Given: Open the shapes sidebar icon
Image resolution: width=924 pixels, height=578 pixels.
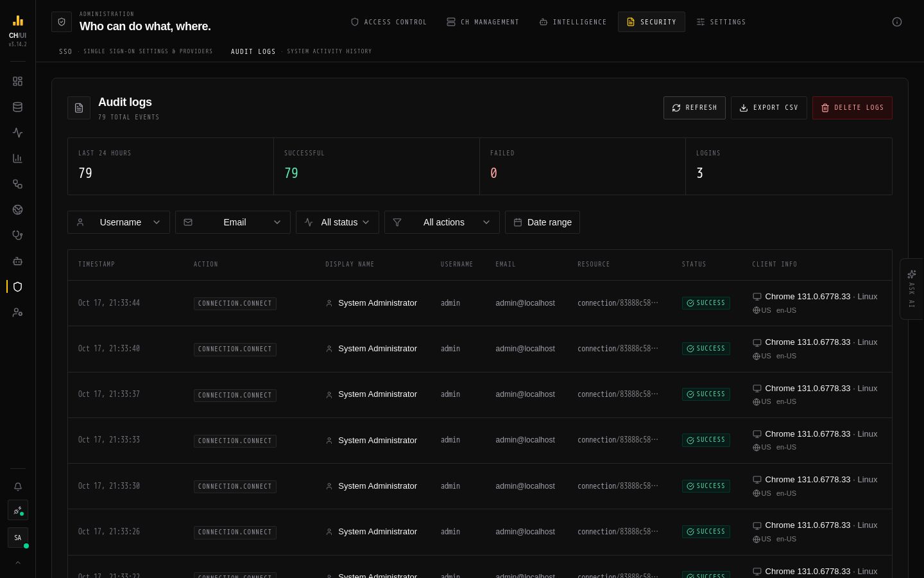Looking at the screenshot, I should 17,184.
